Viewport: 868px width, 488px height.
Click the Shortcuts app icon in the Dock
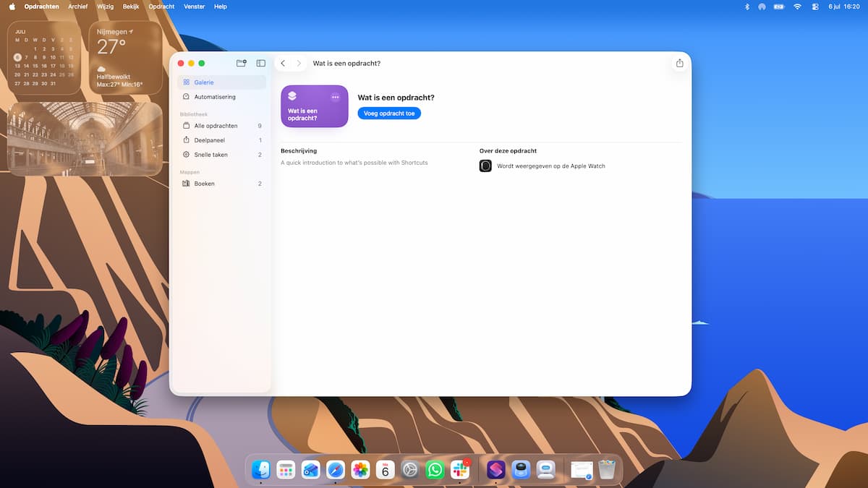coord(495,470)
